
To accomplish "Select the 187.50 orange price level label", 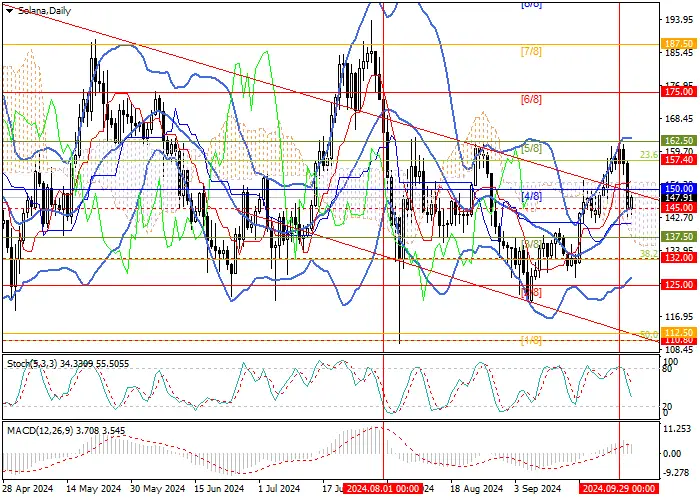I will tap(679, 43).
